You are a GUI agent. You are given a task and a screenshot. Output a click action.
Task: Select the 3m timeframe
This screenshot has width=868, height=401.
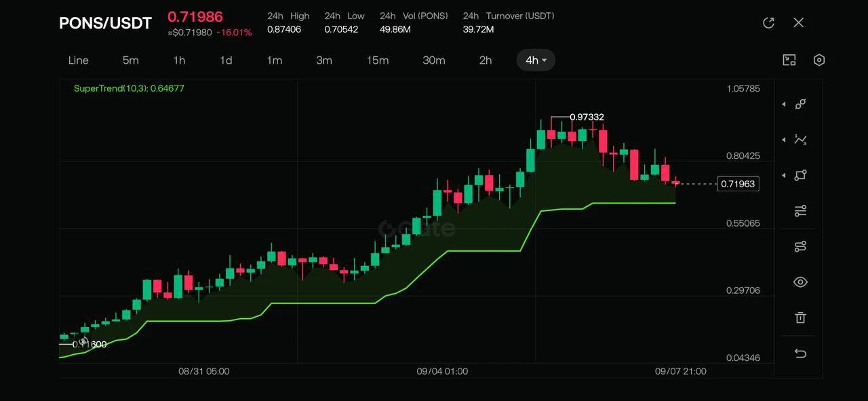pyautogui.click(x=324, y=60)
